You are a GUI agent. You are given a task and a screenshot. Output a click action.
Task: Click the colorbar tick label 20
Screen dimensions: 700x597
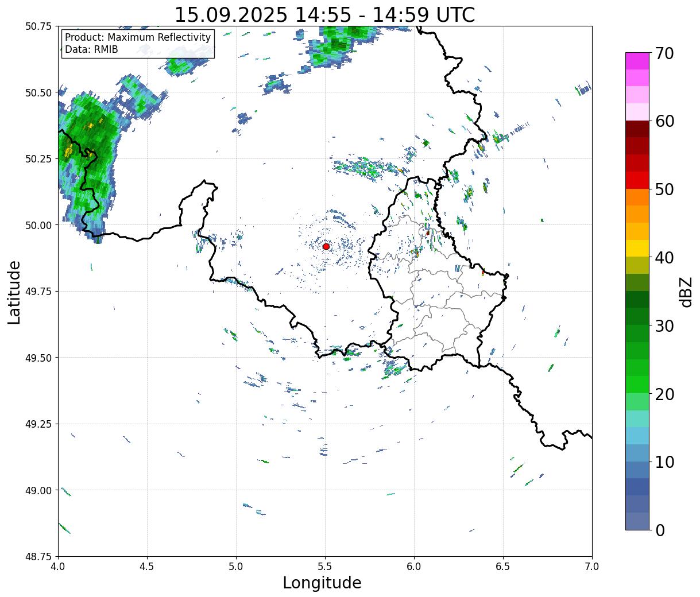[664, 394]
